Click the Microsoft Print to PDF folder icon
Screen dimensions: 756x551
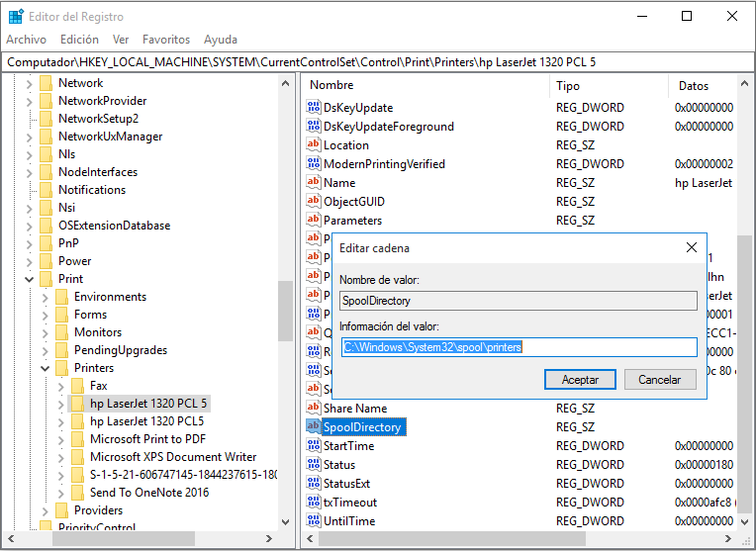[77, 439]
